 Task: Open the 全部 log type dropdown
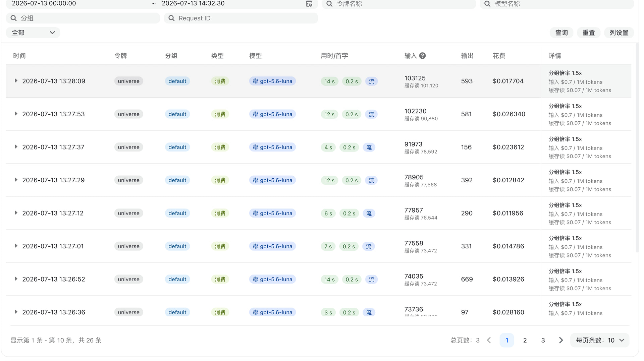(33, 33)
